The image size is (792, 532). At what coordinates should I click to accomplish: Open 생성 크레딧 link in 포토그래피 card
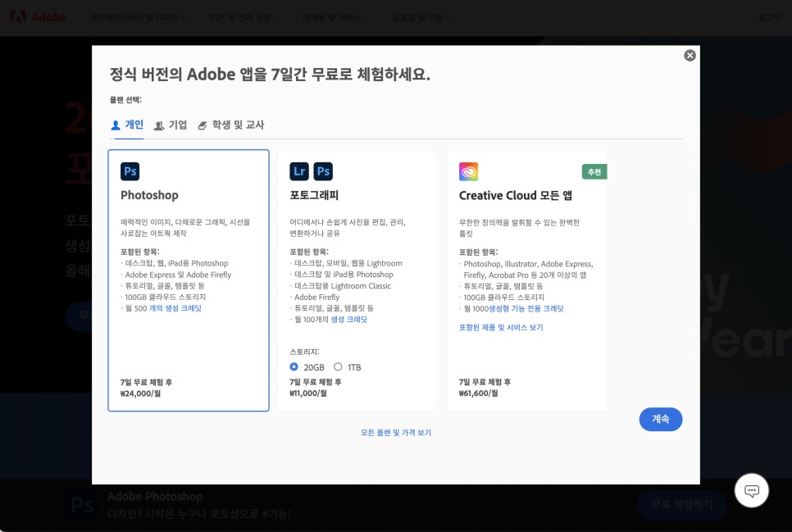pyautogui.click(x=349, y=320)
